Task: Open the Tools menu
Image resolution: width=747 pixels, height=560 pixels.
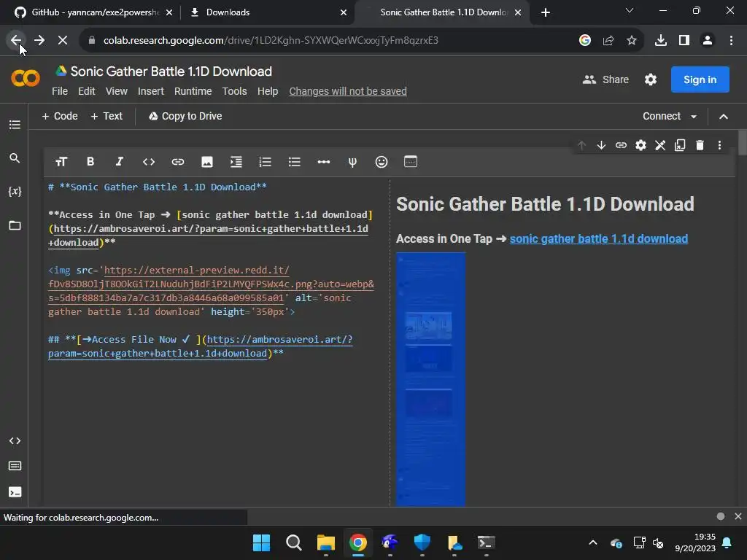Action: (x=234, y=91)
